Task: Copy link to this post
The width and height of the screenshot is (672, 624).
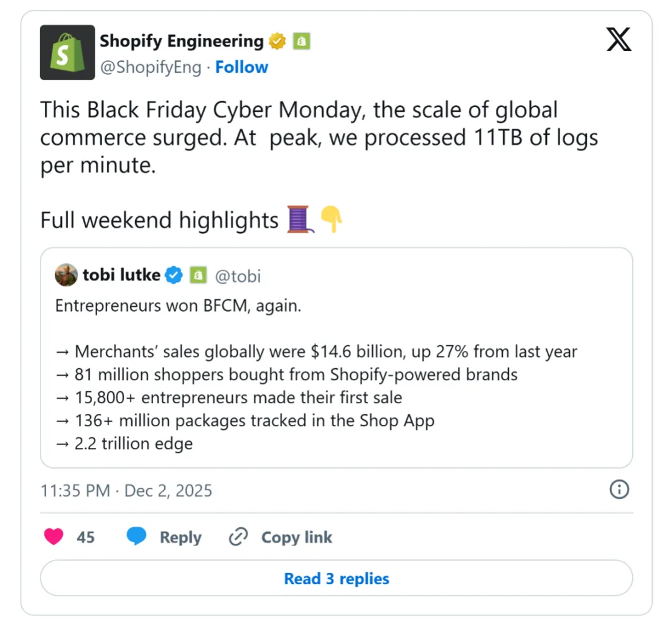Action: coord(296,538)
